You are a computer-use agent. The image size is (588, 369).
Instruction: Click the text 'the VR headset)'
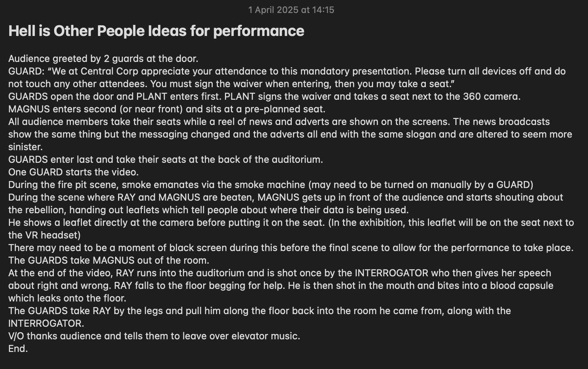45,235
